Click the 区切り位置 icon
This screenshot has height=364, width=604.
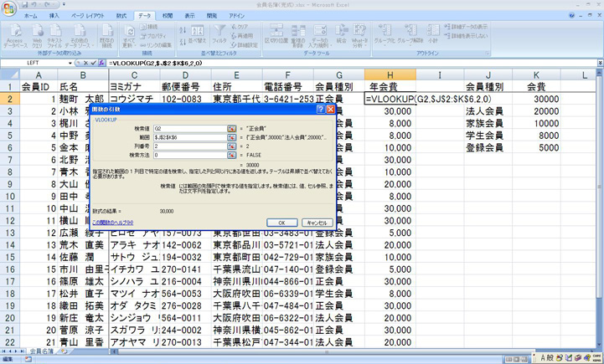pyautogui.click(x=276, y=34)
